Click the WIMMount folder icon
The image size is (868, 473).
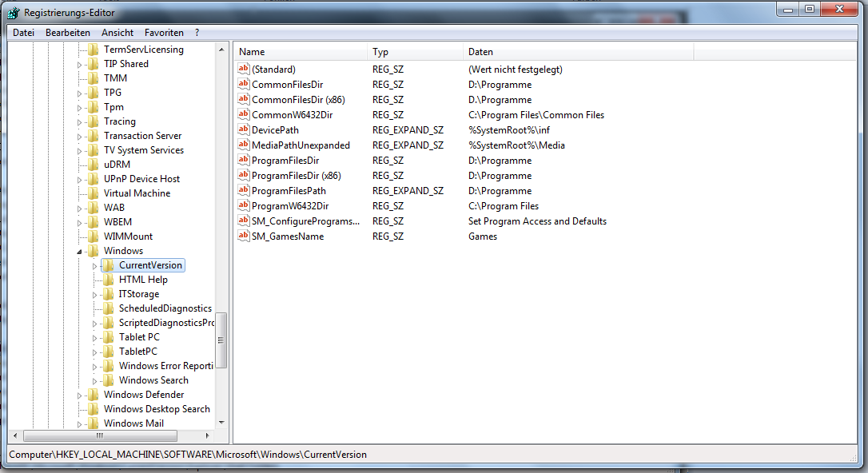94,236
